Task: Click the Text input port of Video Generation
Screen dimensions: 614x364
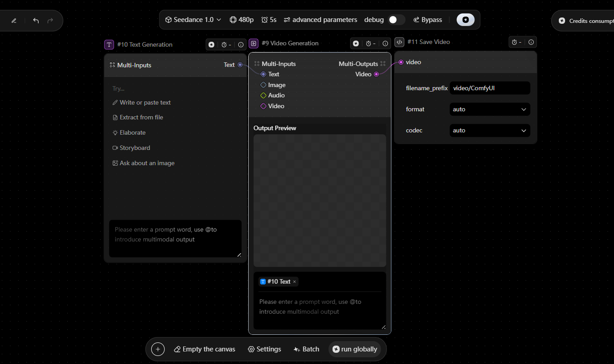Action: coord(263,74)
